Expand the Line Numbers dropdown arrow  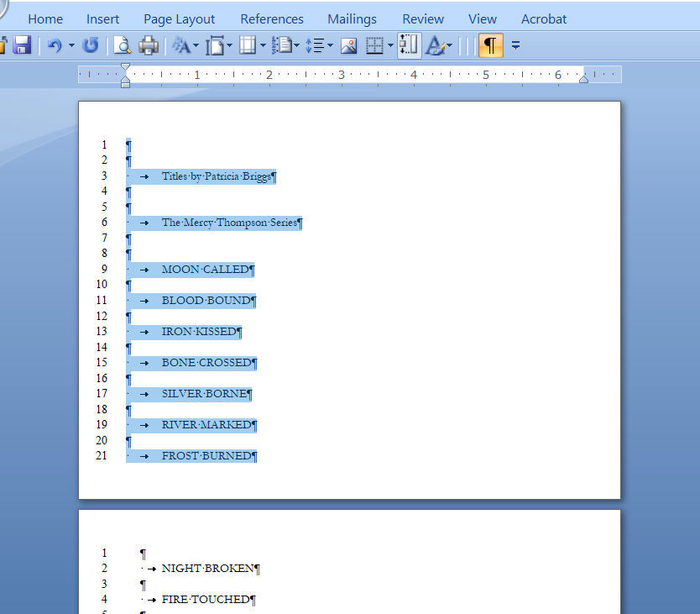(x=296, y=45)
